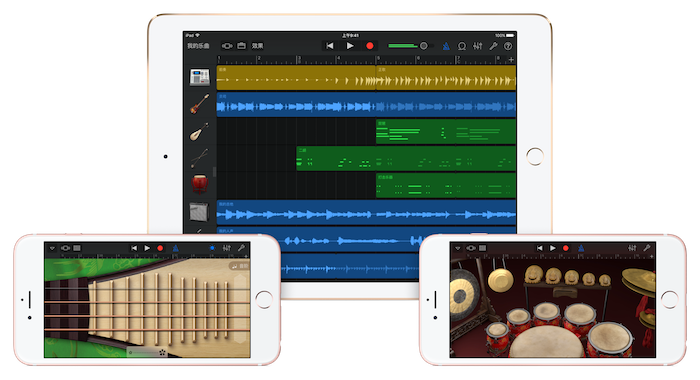The height and width of the screenshot is (380, 700).
Task: Switch to tracks view on right iPhone
Action: (x=482, y=248)
